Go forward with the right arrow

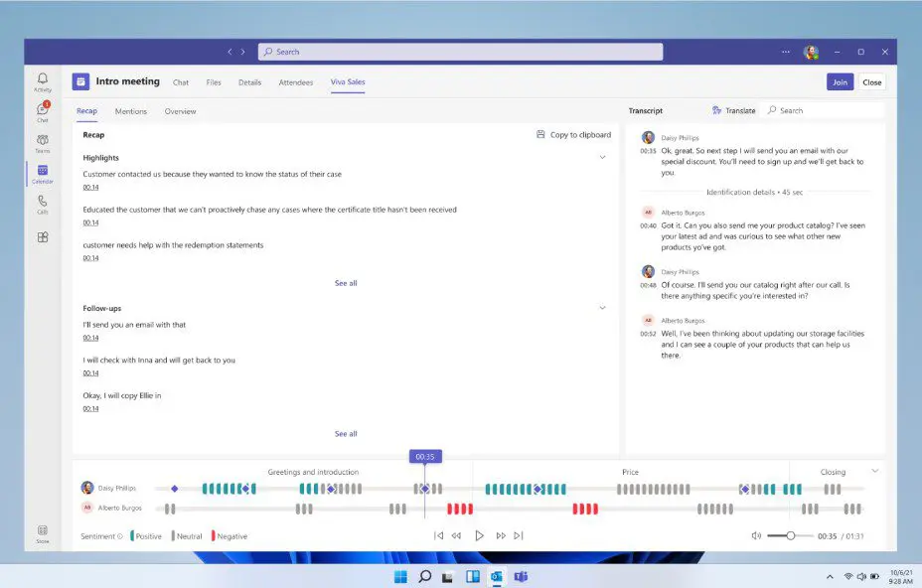click(242, 52)
